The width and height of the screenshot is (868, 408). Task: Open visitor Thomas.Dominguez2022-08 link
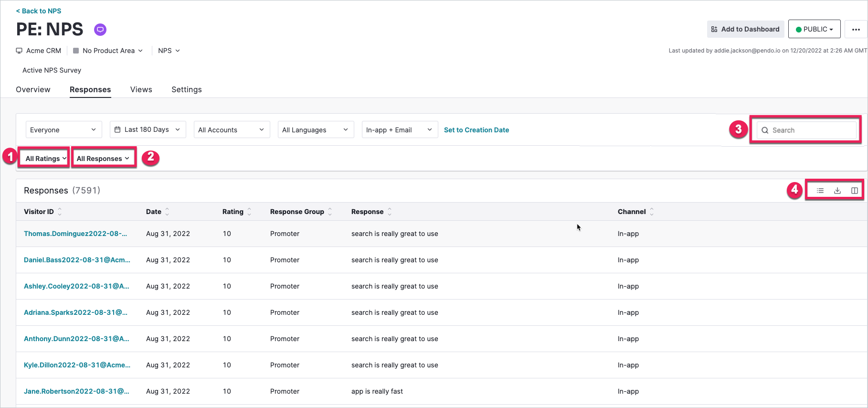[75, 234]
